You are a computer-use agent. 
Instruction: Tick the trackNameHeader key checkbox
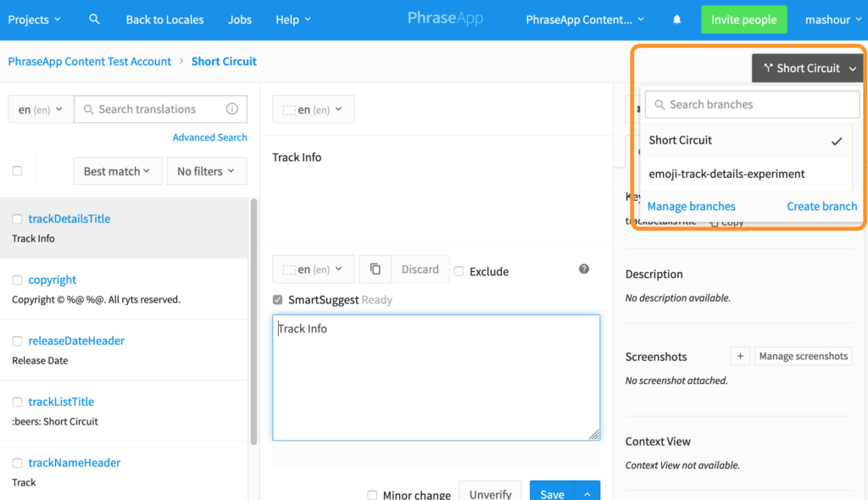17,463
